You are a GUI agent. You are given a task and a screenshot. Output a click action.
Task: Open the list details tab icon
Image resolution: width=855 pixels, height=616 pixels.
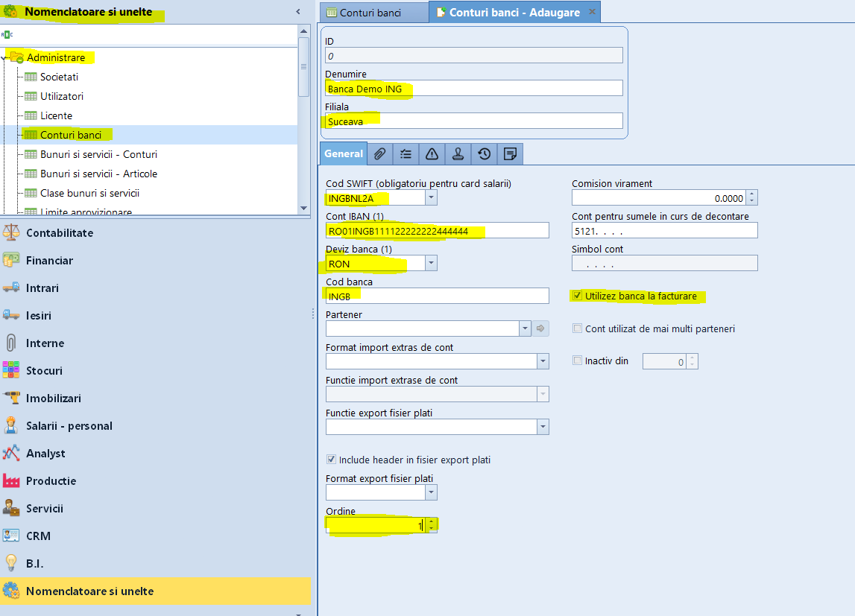(406, 154)
